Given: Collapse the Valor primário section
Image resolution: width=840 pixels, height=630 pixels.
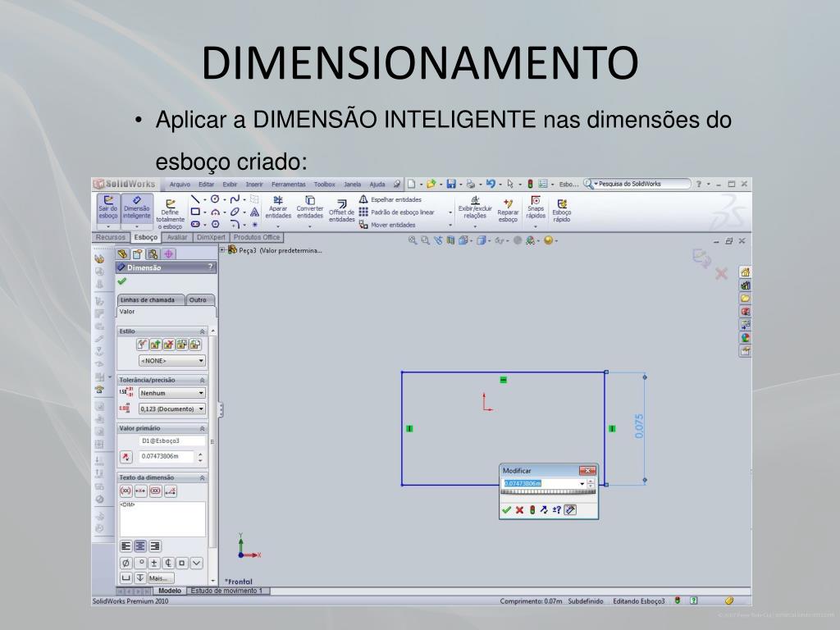Looking at the screenshot, I should (x=202, y=428).
